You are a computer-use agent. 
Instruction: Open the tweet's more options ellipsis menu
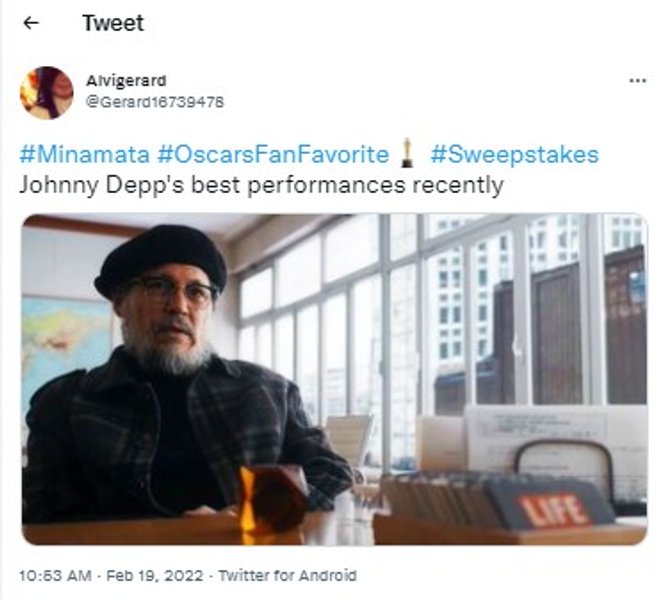pos(637,80)
